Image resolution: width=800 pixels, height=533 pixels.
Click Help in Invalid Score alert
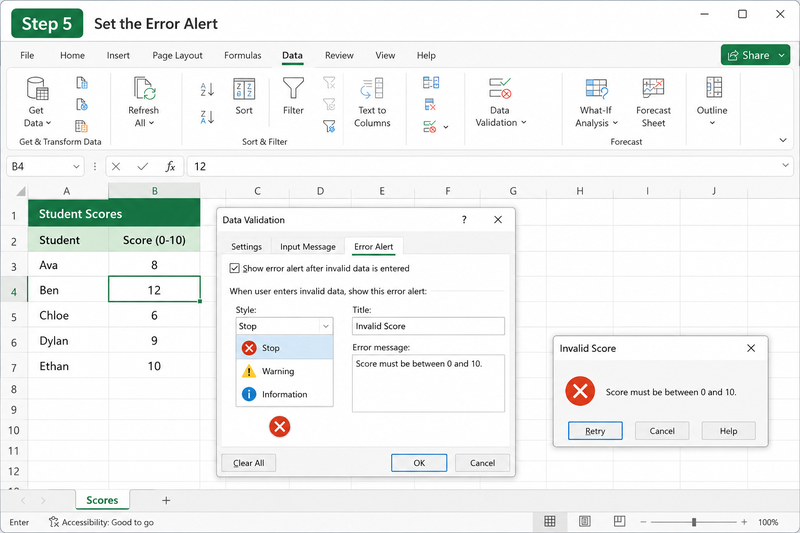coord(728,431)
